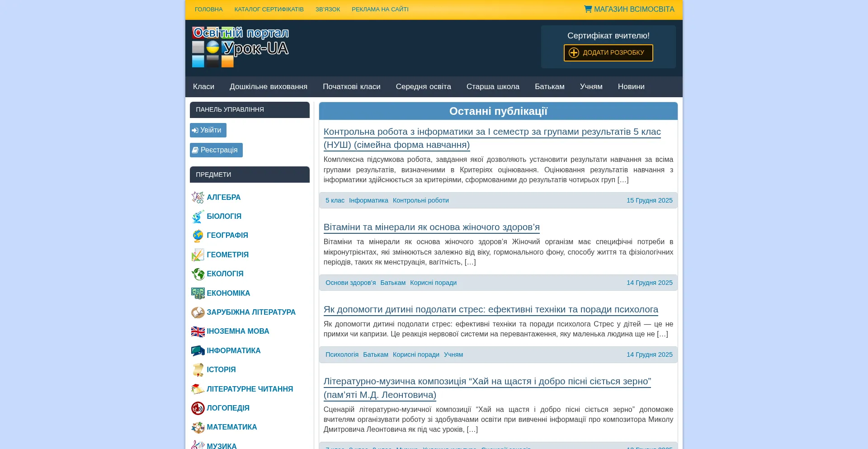Select the Алгебра subject icon
Viewport: 868px width, 449px height.
(198, 198)
